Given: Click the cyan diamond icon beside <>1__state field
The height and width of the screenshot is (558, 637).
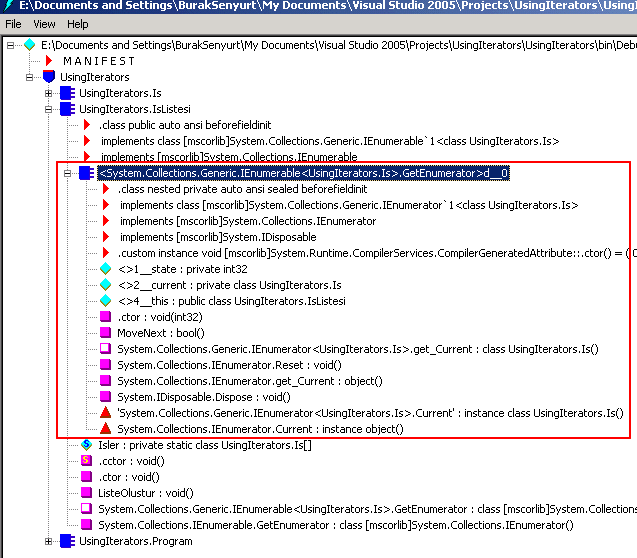Looking at the screenshot, I should click(x=105, y=269).
